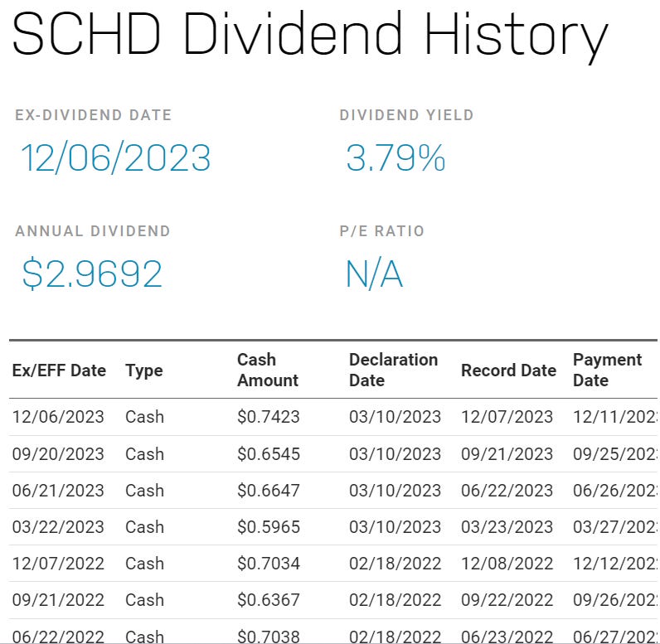Click the Ex/EFF Date column header
Viewport: 660px width, 644px height.
[x=59, y=370]
